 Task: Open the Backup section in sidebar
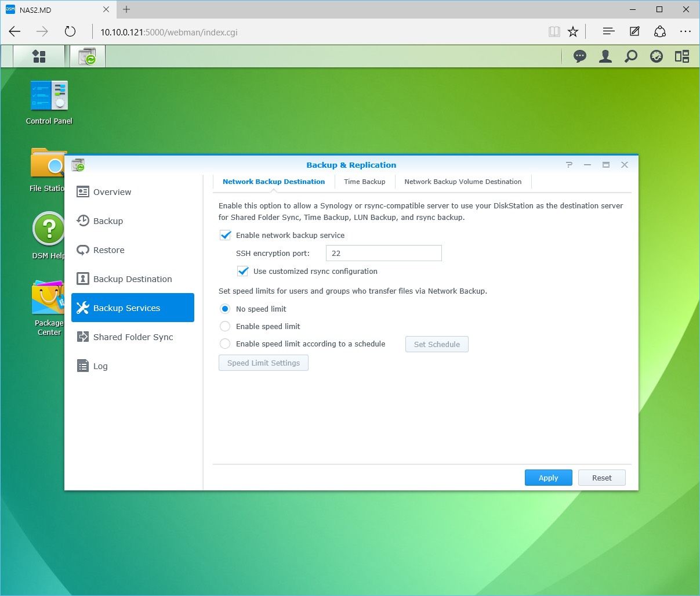(x=133, y=221)
